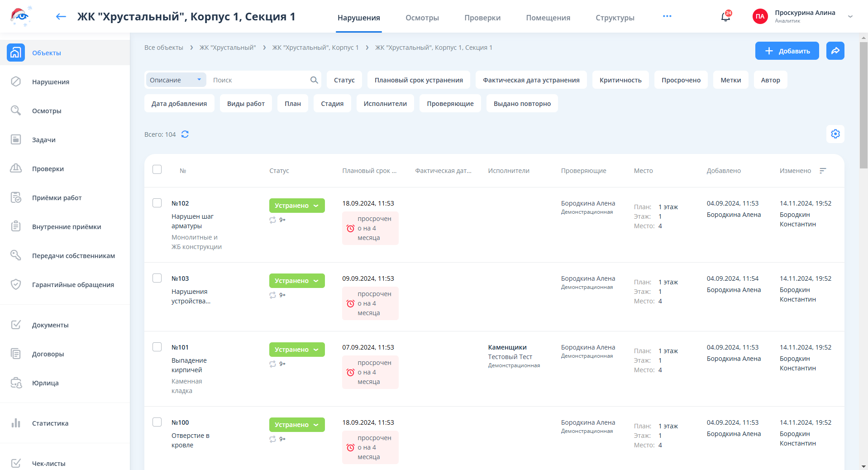Open the Критичность filter
The width and height of the screenshot is (868, 470).
(620, 80)
